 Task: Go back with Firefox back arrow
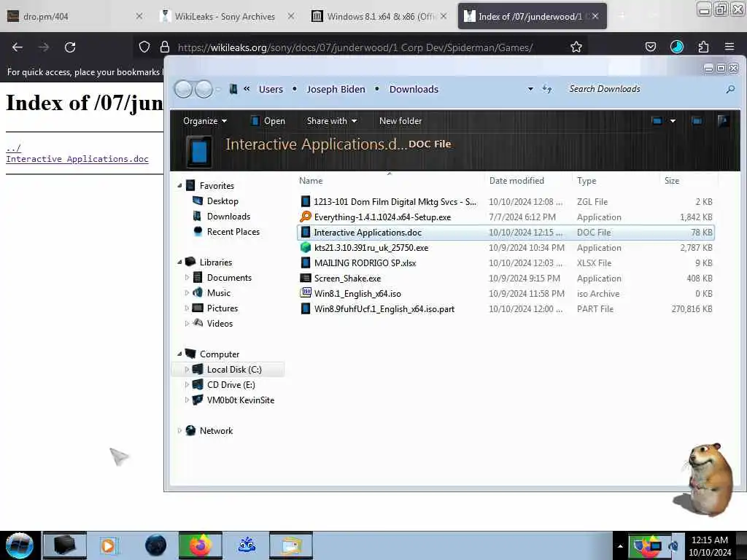[x=18, y=47]
